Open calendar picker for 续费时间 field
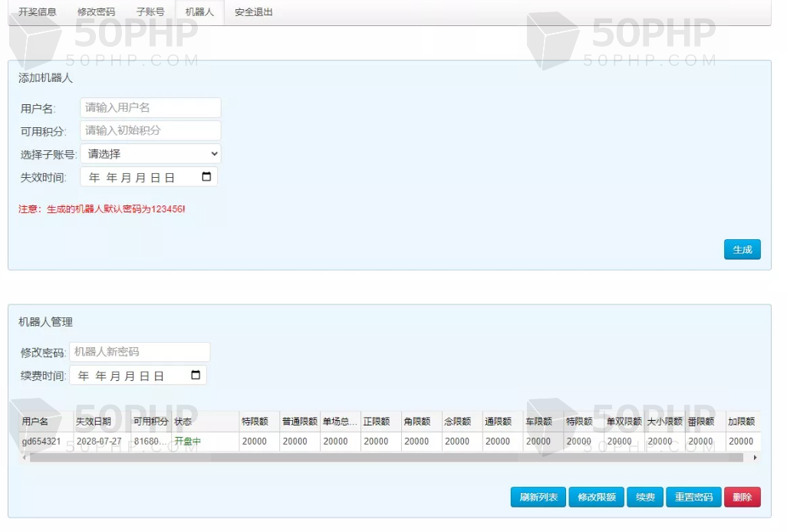 pyautogui.click(x=196, y=376)
